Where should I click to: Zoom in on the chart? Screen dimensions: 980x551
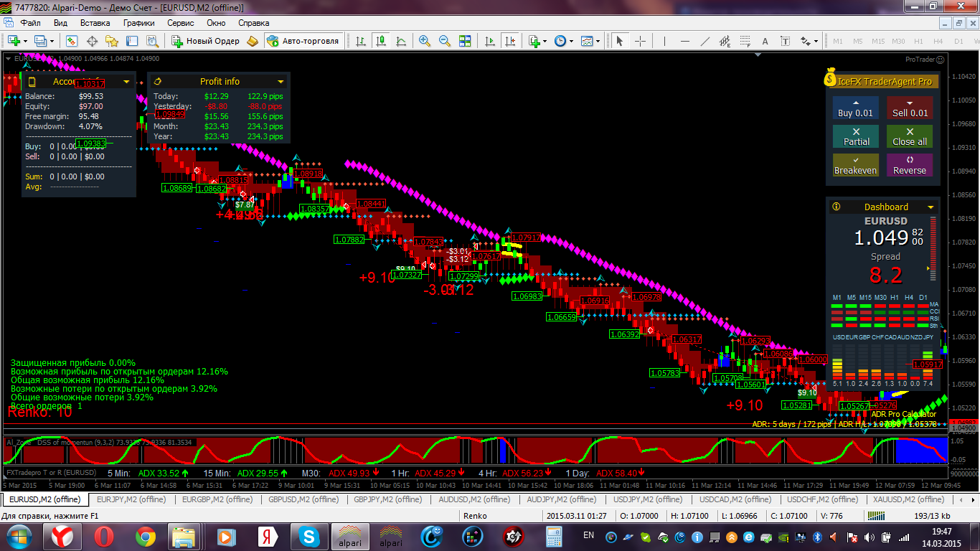(425, 41)
